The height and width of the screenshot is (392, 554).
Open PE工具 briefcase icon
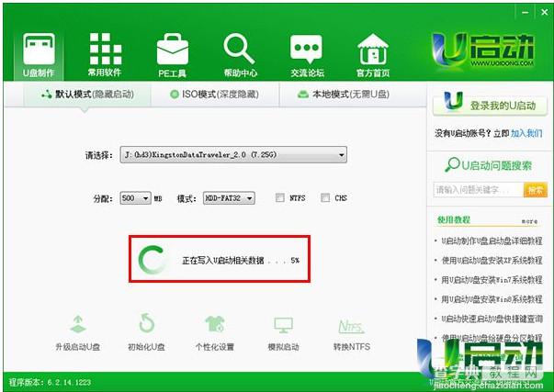tap(173, 49)
